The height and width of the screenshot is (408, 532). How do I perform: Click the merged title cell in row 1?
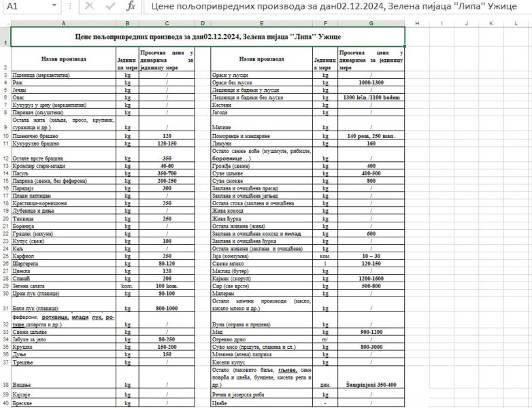click(x=208, y=37)
